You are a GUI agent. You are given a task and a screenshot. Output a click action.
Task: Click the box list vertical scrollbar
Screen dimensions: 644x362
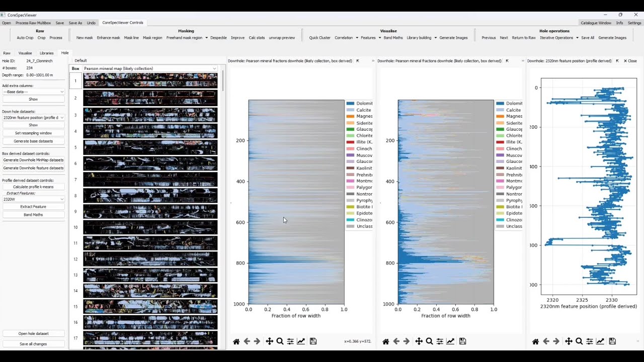tap(222, 80)
